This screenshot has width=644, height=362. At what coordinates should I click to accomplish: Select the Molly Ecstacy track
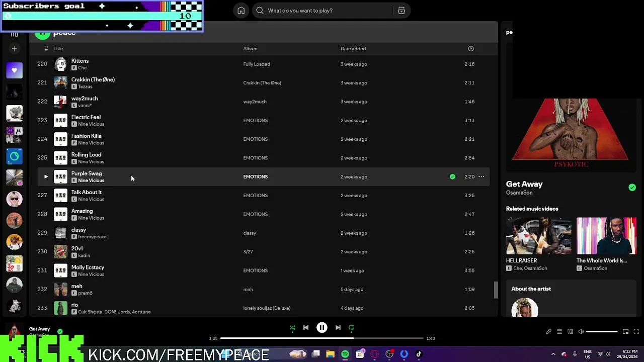point(88,267)
